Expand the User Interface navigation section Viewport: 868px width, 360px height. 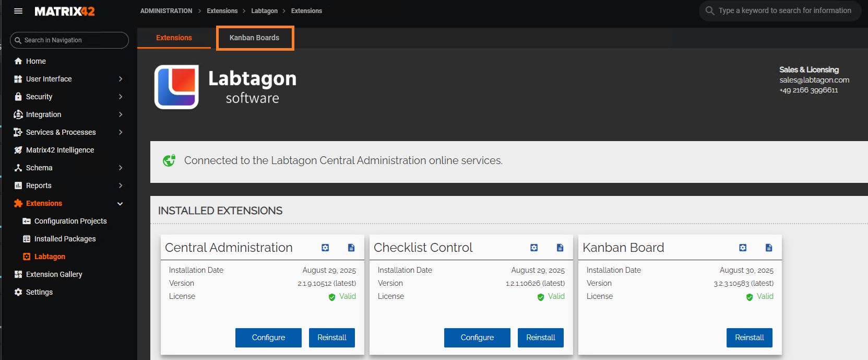[x=121, y=79]
